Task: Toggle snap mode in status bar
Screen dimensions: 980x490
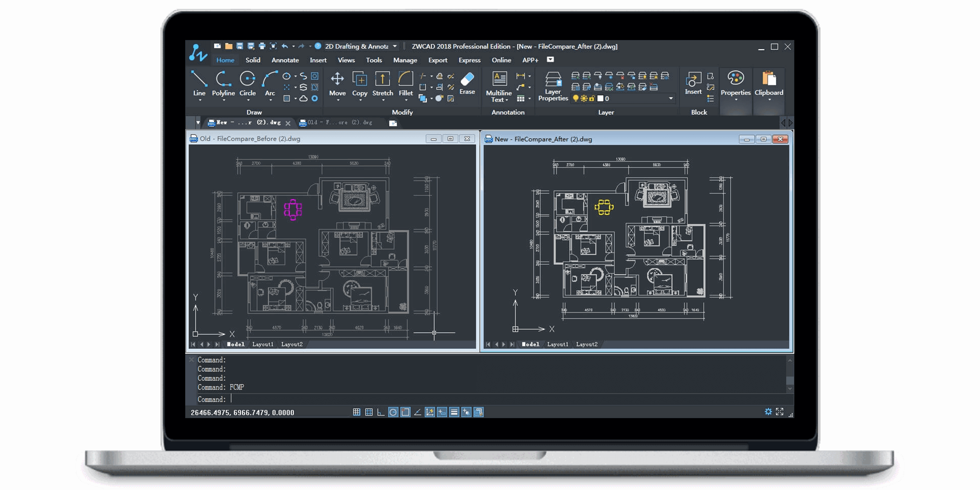Action: coord(356,412)
